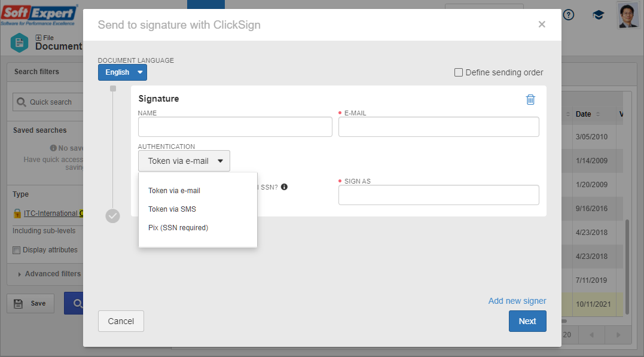Image resolution: width=644 pixels, height=357 pixels.
Task: Delete the signature with the trash icon
Action: coord(530,99)
